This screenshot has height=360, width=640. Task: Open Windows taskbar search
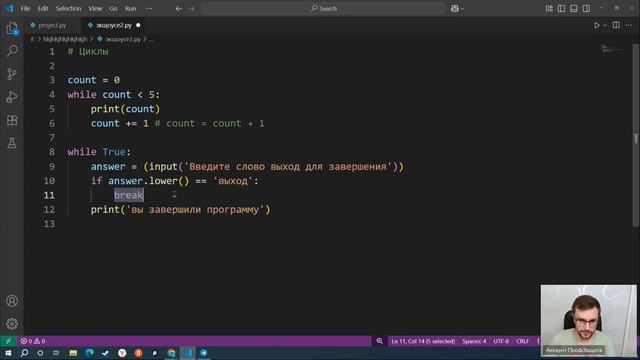24,353
